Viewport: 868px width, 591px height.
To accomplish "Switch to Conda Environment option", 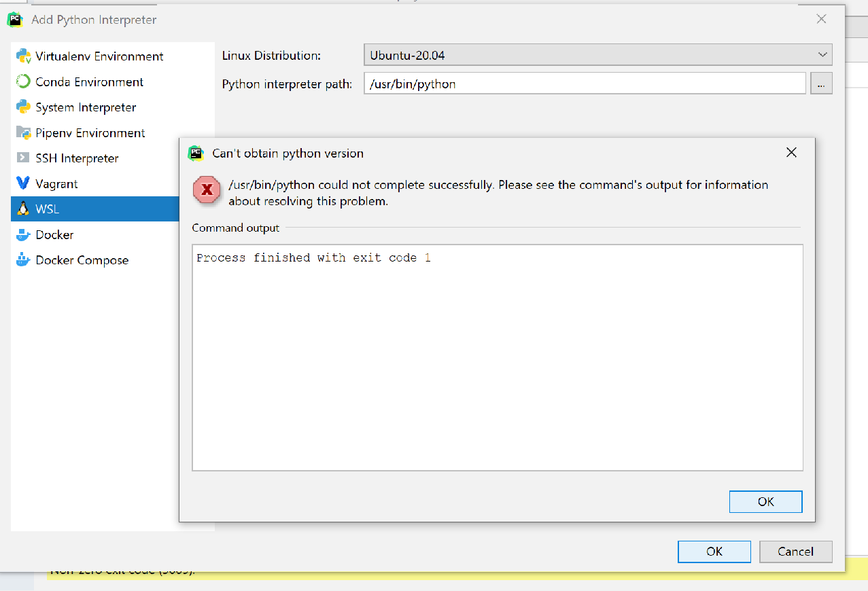I will pyautogui.click(x=113, y=82).
